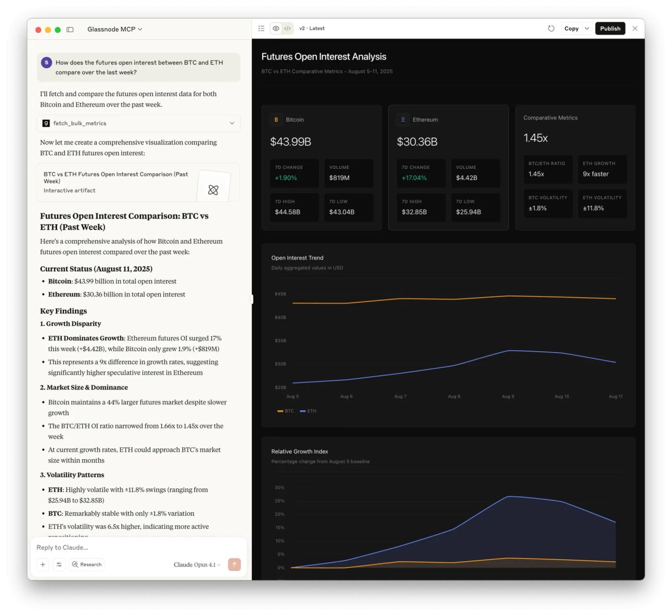The image size is (672, 616).
Task: Click the panel divider handle
Action: point(252,299)
